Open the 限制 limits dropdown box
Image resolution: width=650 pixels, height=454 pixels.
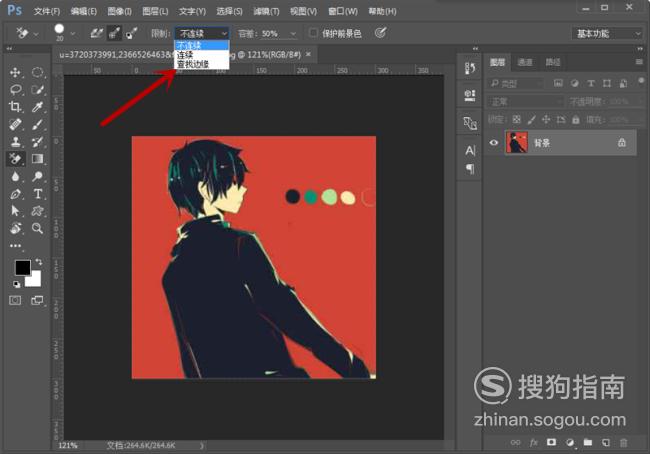(202, 33)
